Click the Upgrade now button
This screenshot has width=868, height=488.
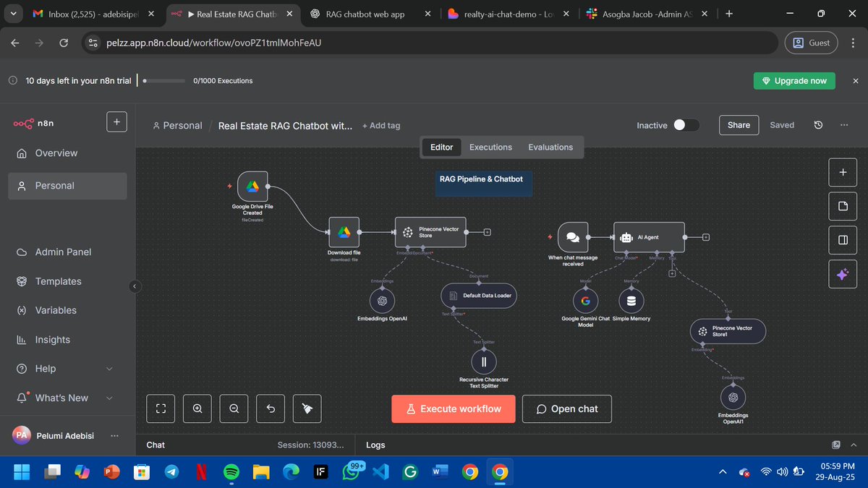pos(794,81)
